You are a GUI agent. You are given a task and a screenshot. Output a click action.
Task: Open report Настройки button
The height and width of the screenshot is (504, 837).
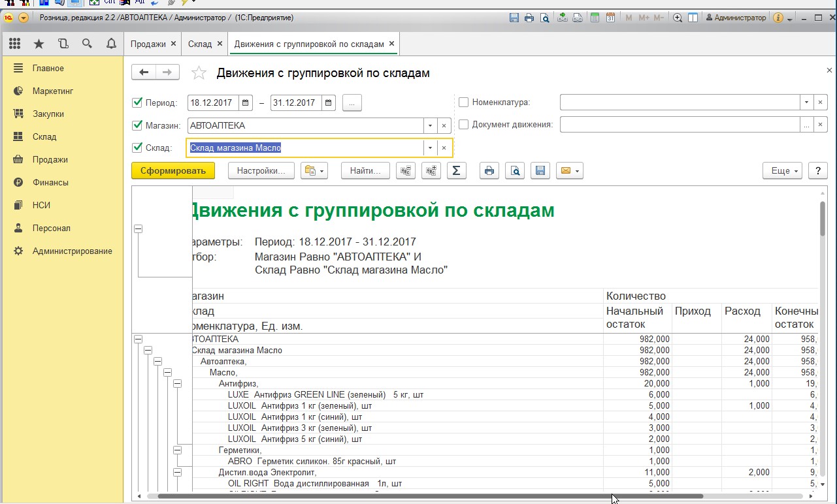261,171
